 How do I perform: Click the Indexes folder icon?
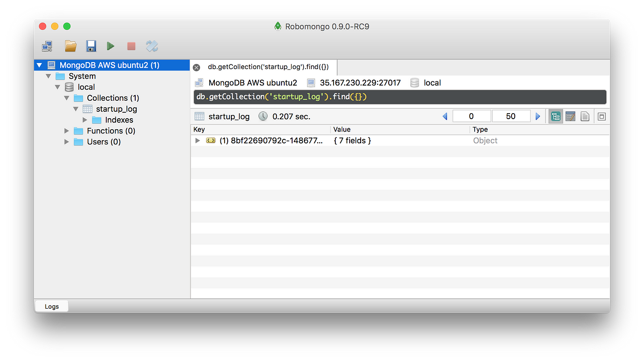click(x=97, y=120)
